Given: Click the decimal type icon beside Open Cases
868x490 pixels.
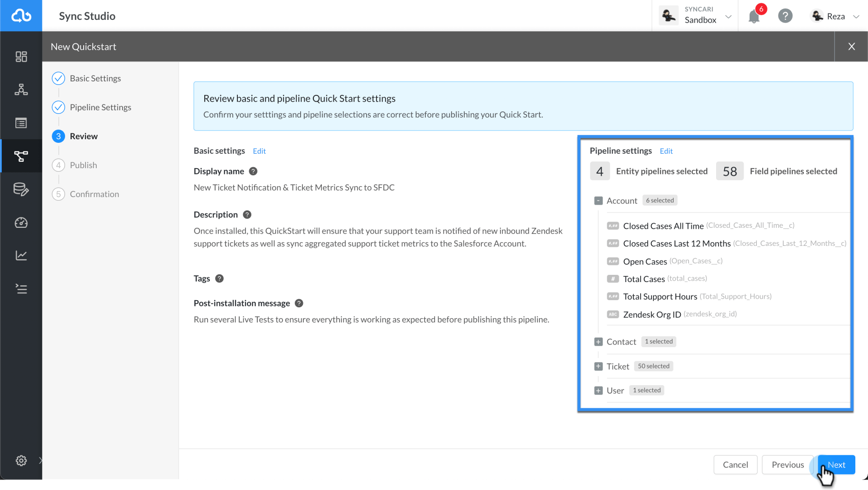Looking at the screenshot, I should [x=613, y=261].
